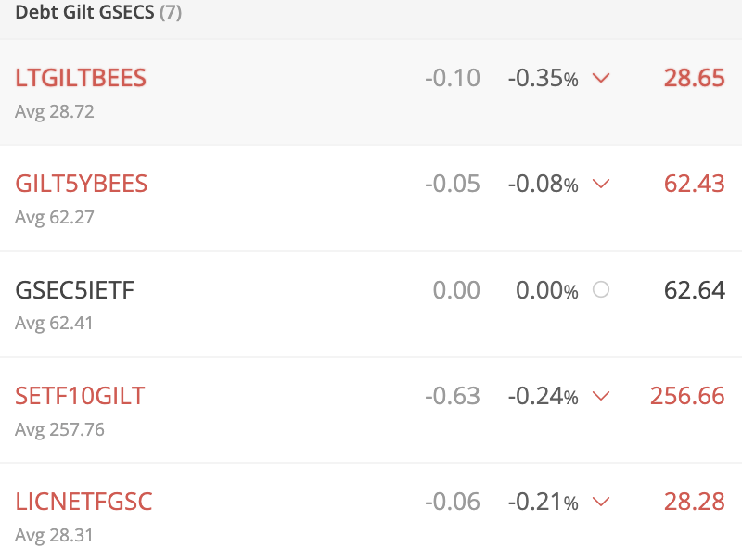Image resolution: width=742 pixels, height=560 pixels.
Task: Select the LICNETFGSC instrument name
Action: [x=83, y=502]
